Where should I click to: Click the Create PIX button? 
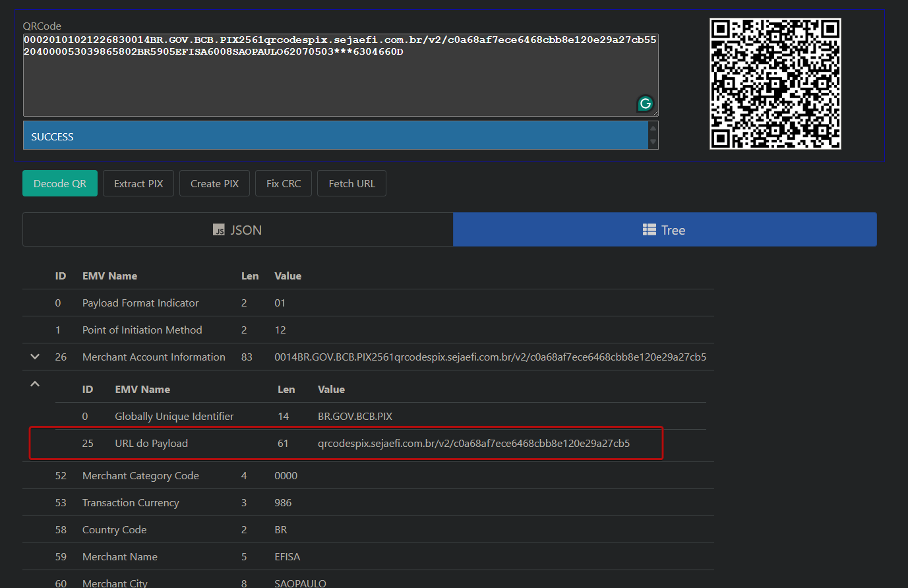tap(214, 183)
